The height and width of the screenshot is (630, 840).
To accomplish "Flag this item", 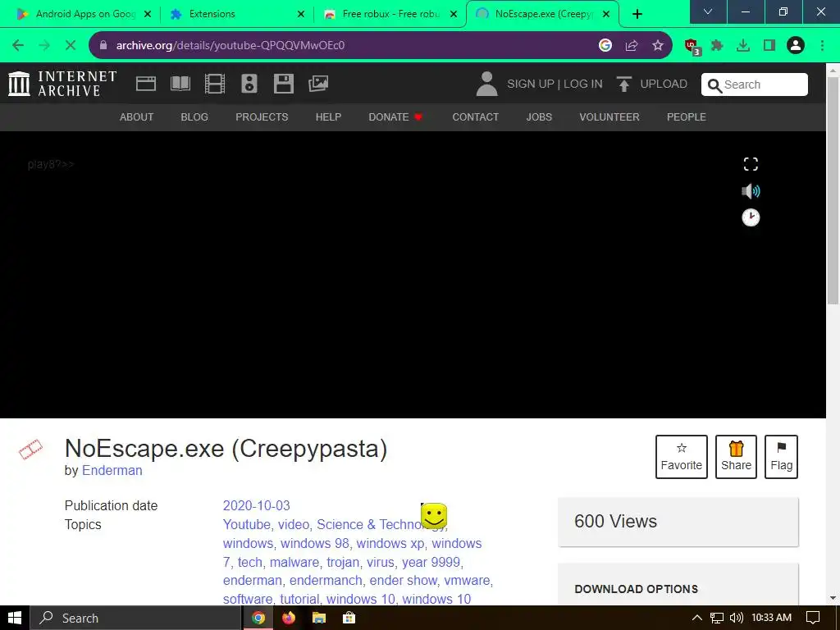I will coord(781,456).
